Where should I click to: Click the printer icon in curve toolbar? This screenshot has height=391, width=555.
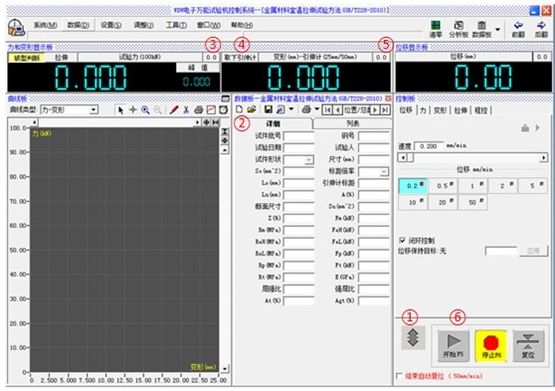199,110
